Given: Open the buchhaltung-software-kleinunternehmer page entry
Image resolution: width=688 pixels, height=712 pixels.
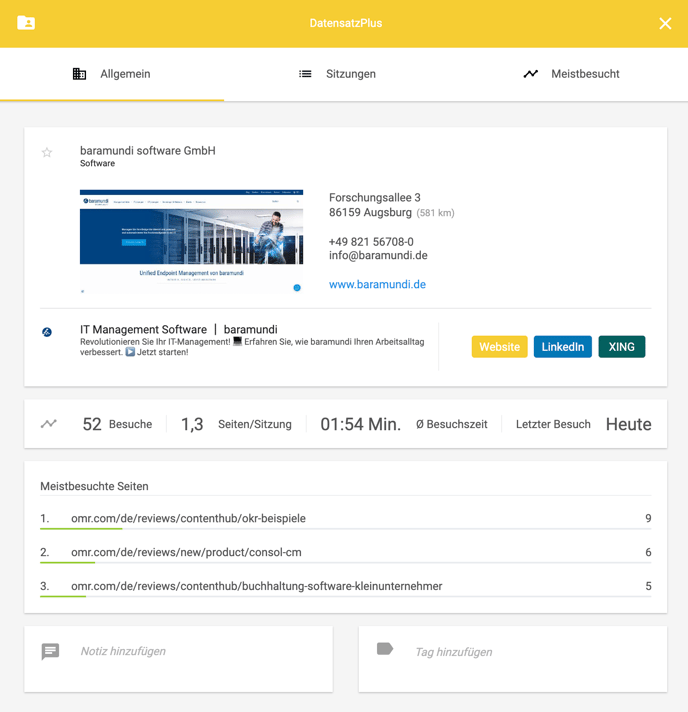Looking at the screenshot, I should (346, 586).
